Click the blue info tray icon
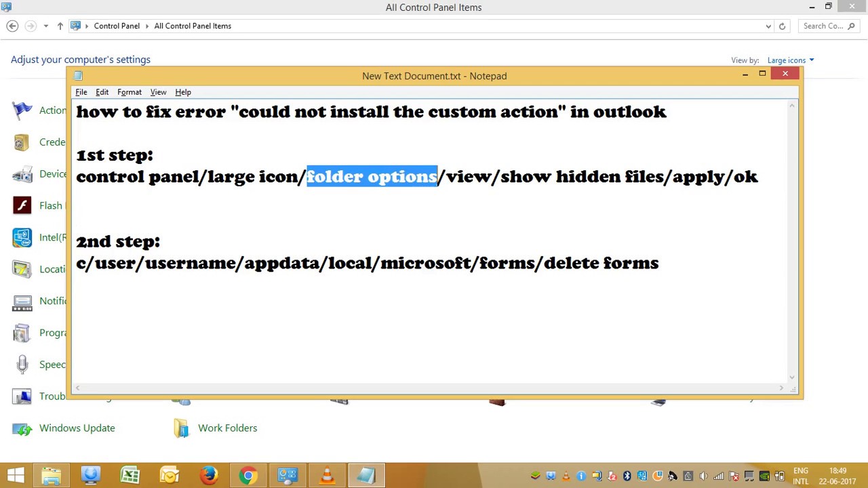This screenshot has width=868, height=488. 581,476
